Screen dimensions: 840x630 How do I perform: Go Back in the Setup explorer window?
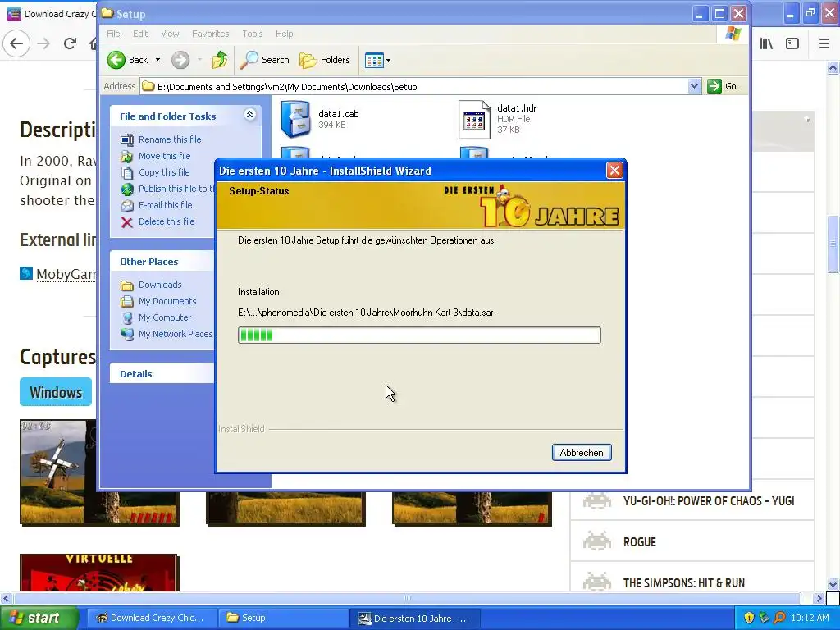point(127,60)
